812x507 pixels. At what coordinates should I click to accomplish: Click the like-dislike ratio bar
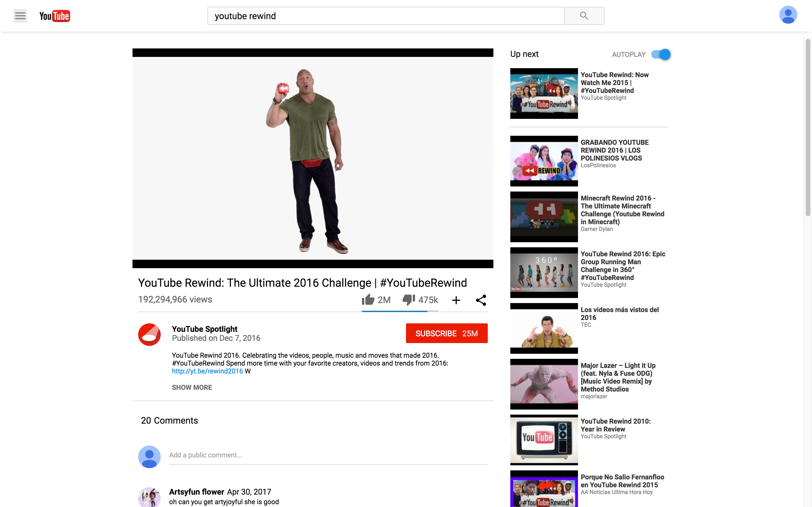click(399, 311)
